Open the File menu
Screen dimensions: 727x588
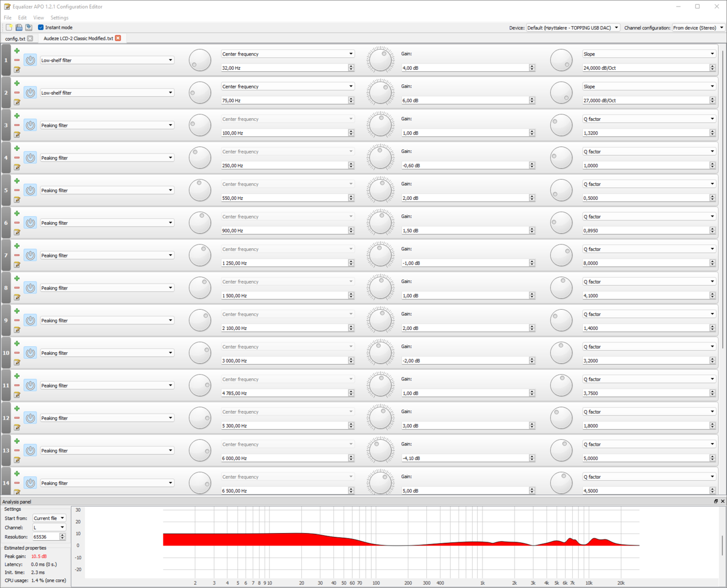pyautogui.click(x=8, y=17)
